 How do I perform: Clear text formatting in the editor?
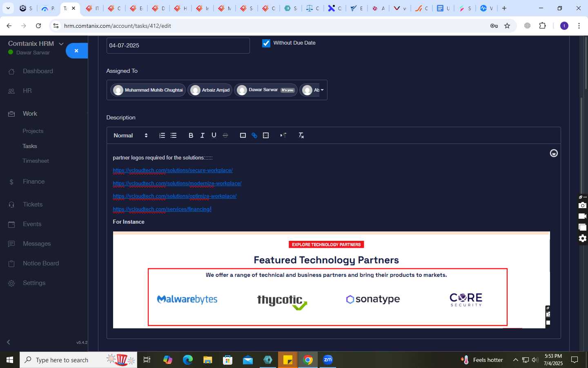click(x=301, y=135)
